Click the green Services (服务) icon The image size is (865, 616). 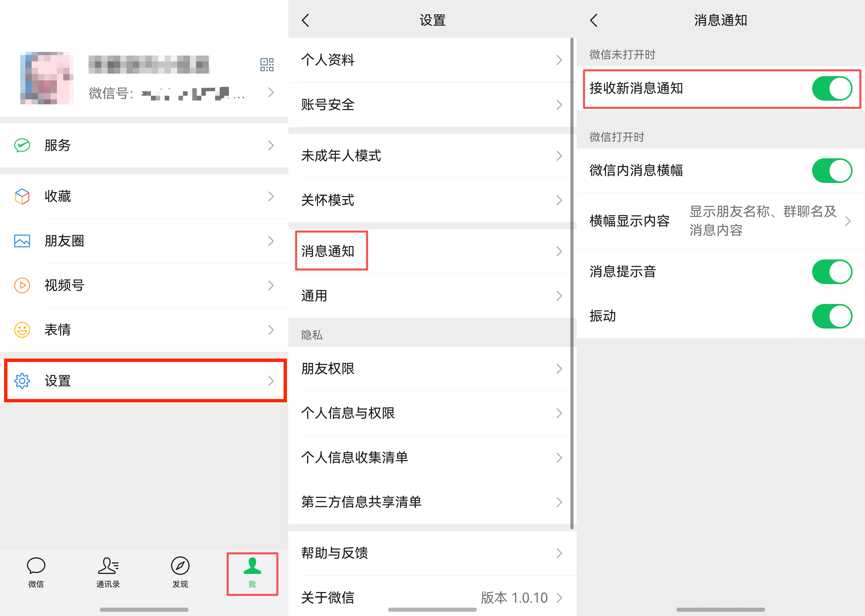22,145
